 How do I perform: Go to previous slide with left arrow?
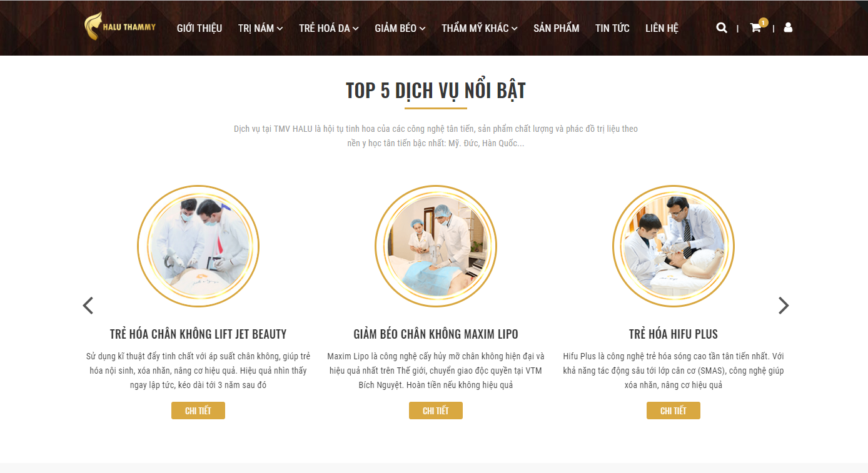pos(88,306)
